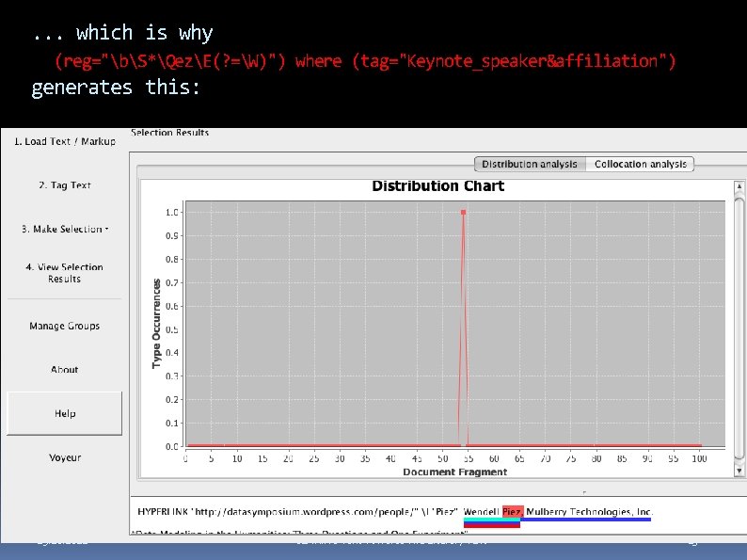Image resolution: width=747 pixels, height=560 pixels.
Task: Click the chart scrollbar up arrow
Action: [739, 186]
